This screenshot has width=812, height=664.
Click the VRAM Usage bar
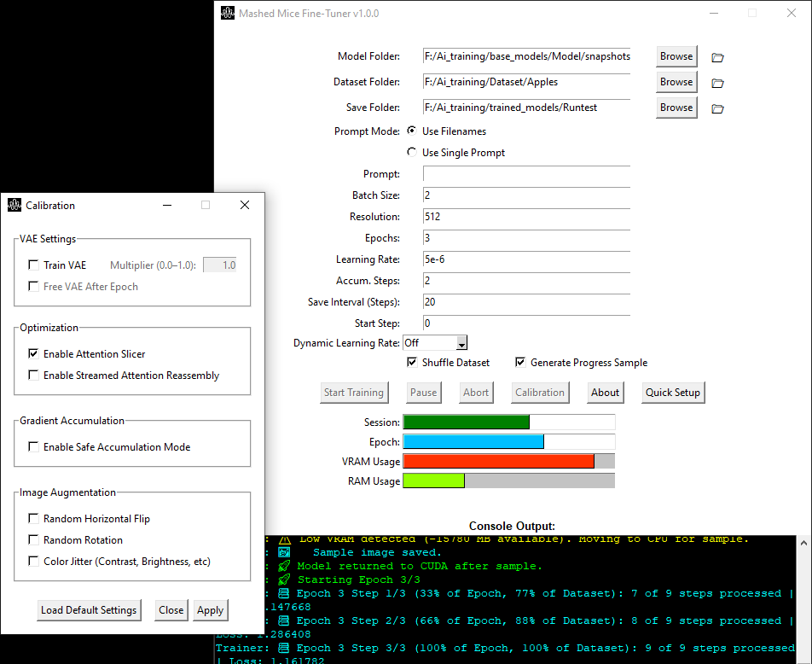click(x=509, y=462)
